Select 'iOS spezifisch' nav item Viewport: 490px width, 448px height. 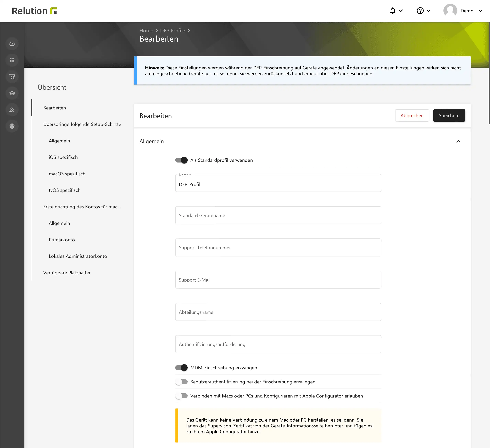click(63, 157)
